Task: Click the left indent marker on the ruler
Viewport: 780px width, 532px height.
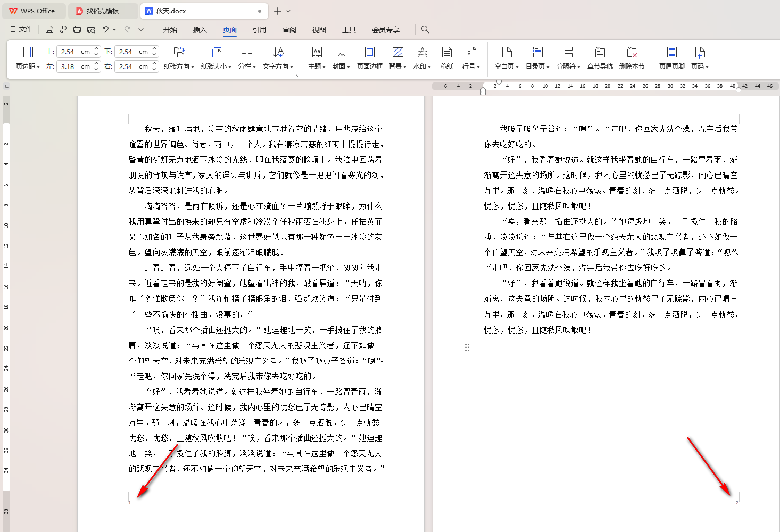Action: pyautogui.click(x=483, y=92)
